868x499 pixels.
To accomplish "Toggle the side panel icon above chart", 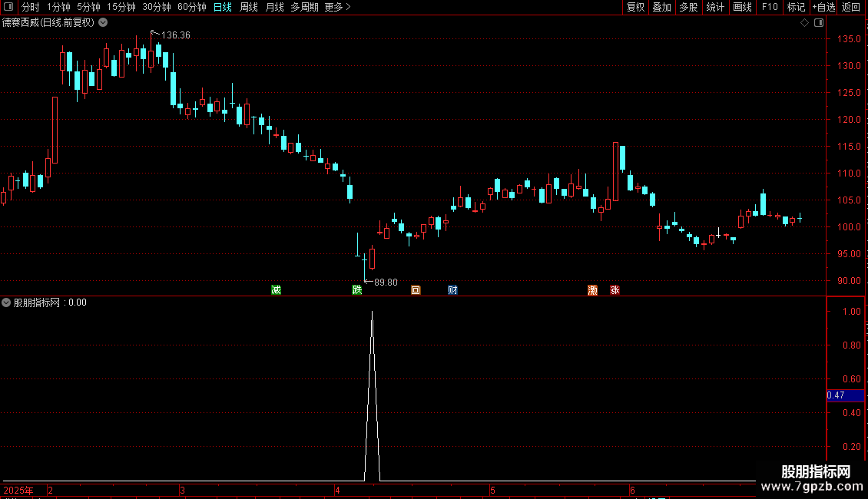I will (820, 23).
